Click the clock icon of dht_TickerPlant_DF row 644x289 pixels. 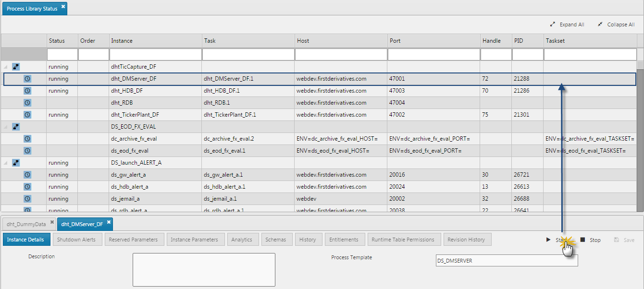tap(27, 115)
